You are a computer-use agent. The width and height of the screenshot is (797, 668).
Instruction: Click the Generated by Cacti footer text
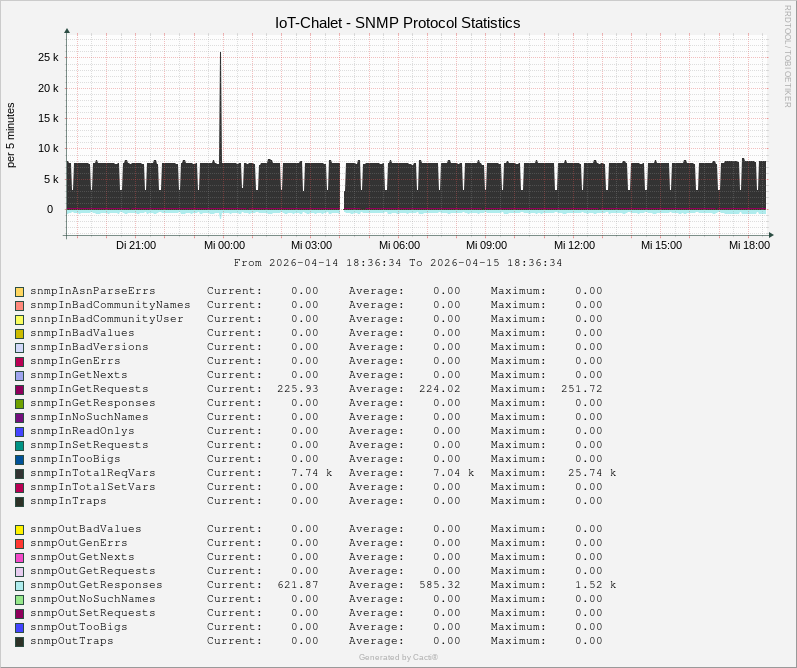[398, 657]
